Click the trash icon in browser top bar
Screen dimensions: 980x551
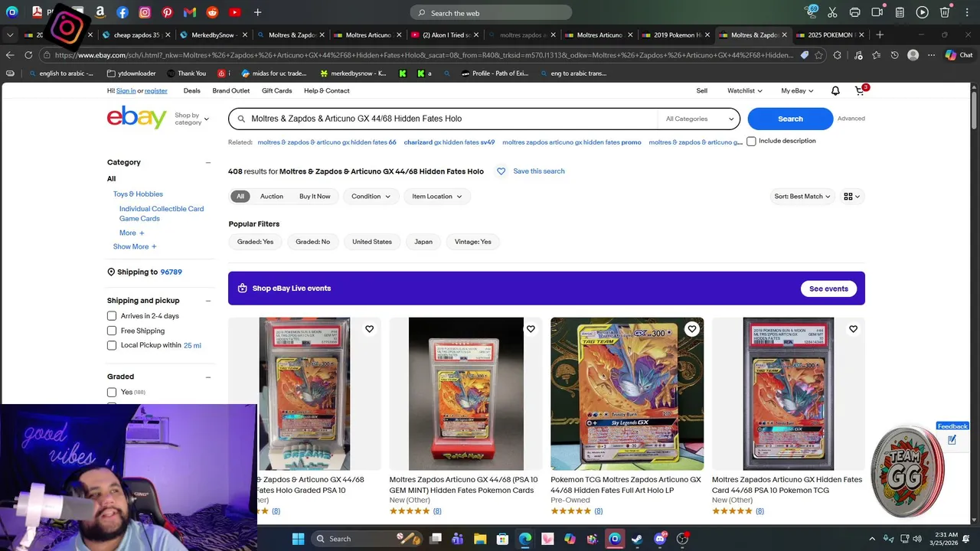945,12
